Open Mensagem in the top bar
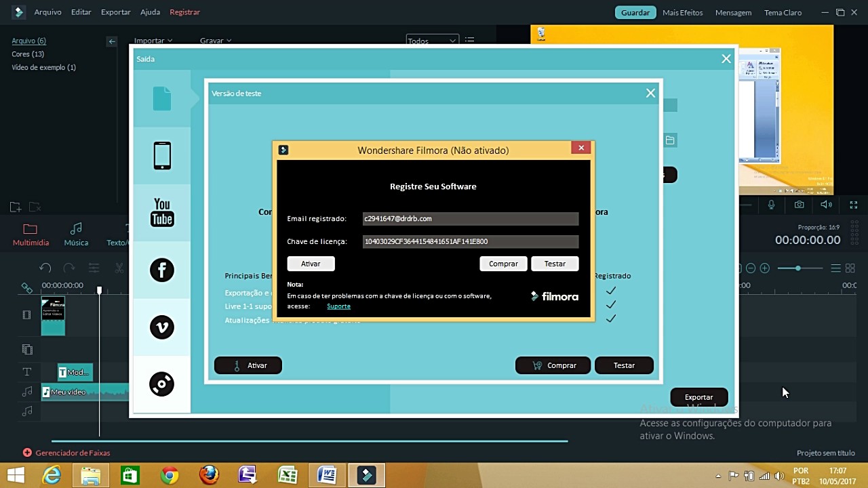This screenshot has width=868, height=488. 733,12
